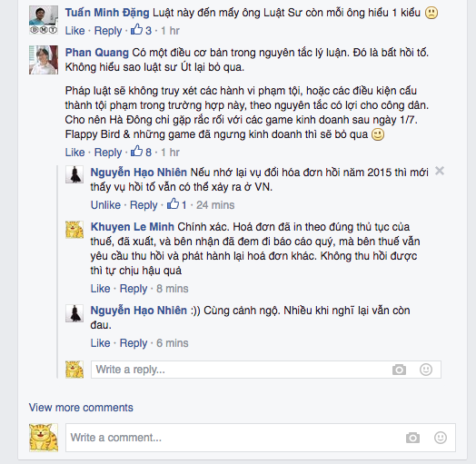
Task: Like Khuyen Le Minh's reply
Action: point(100,288)
